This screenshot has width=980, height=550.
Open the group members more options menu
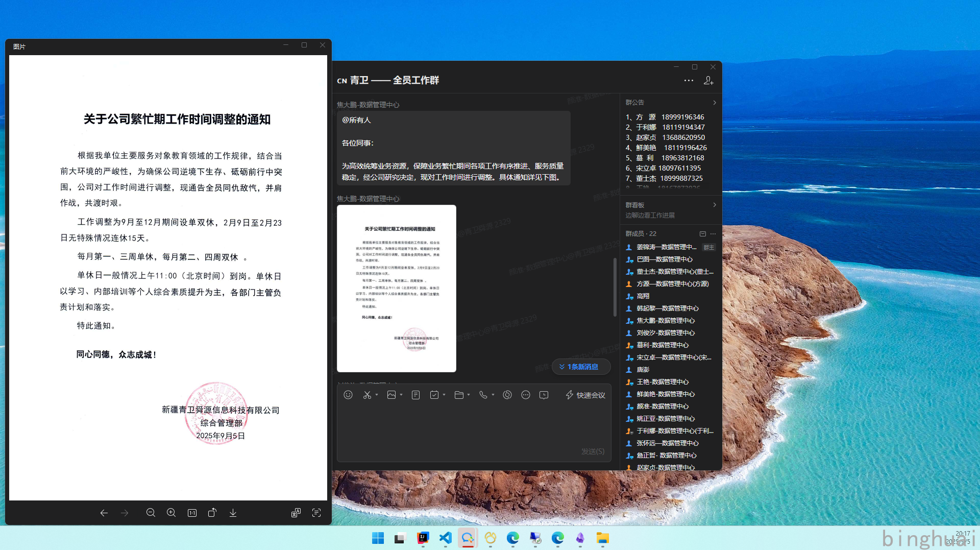[x=713, y=234]
